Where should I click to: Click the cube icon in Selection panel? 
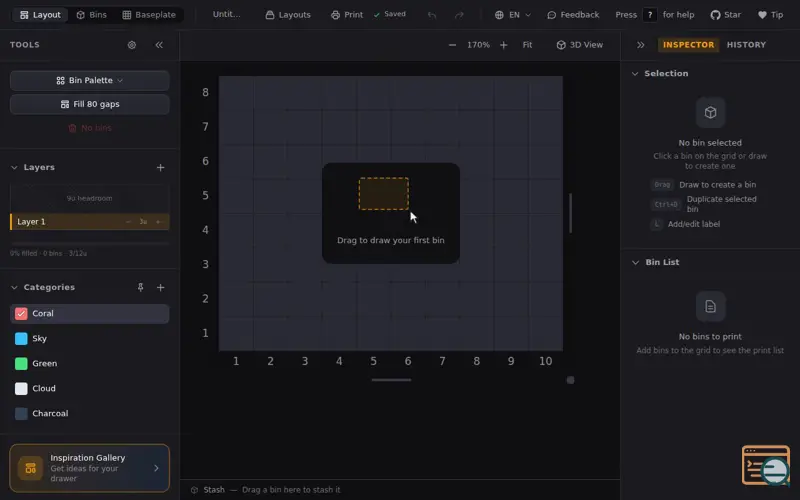710,112
